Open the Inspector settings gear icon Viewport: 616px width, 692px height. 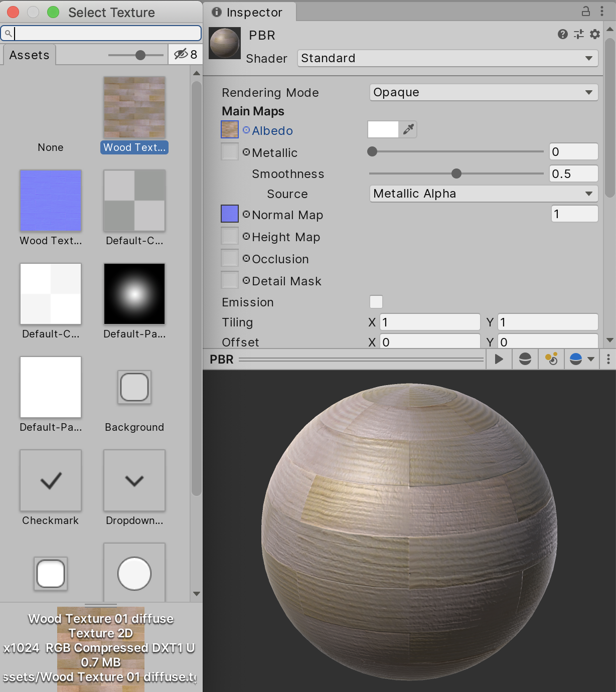(x=595, y=35)
